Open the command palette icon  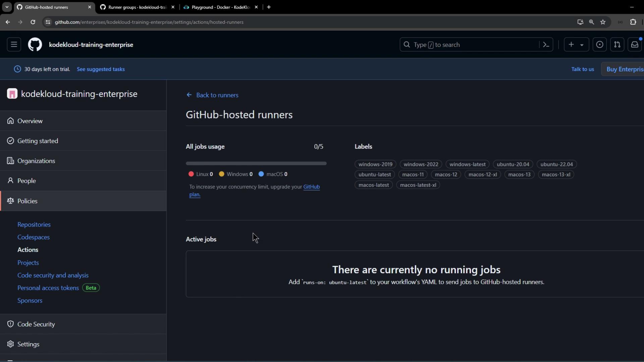click(546, 45)
